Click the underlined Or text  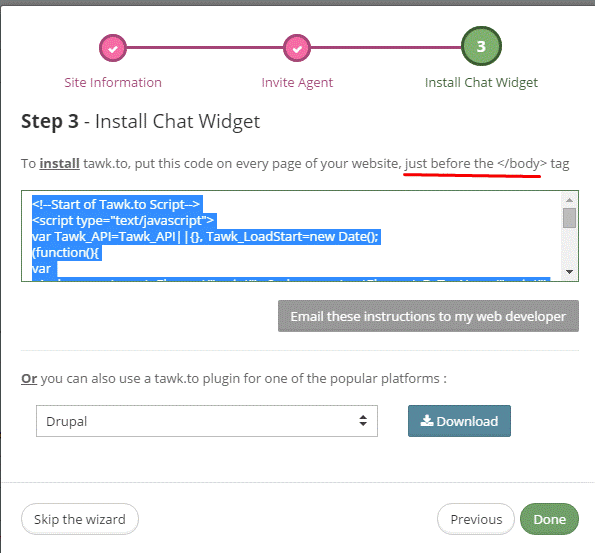click(29, 378)
